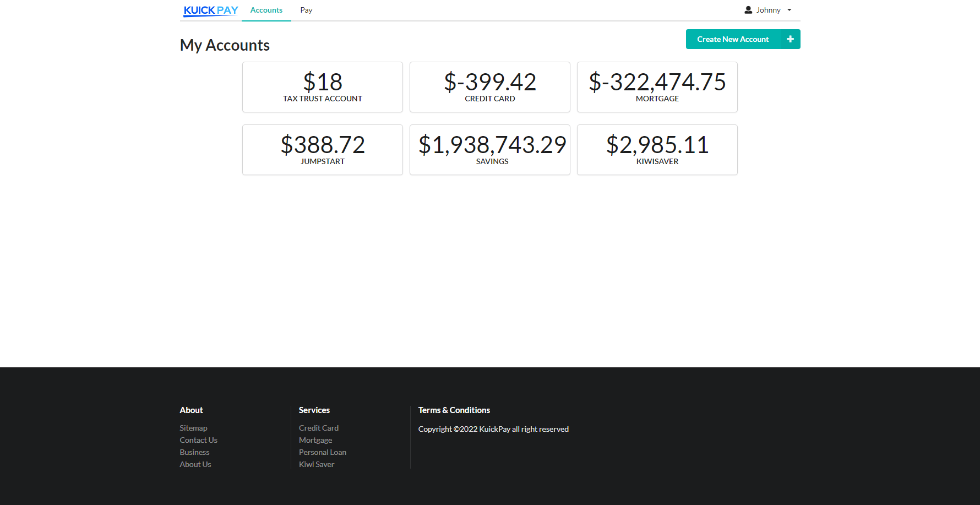Select the Credit Card account tile
Image resolution: width=980 pixels, height=505 pixels.
click(x=489, y=87)
